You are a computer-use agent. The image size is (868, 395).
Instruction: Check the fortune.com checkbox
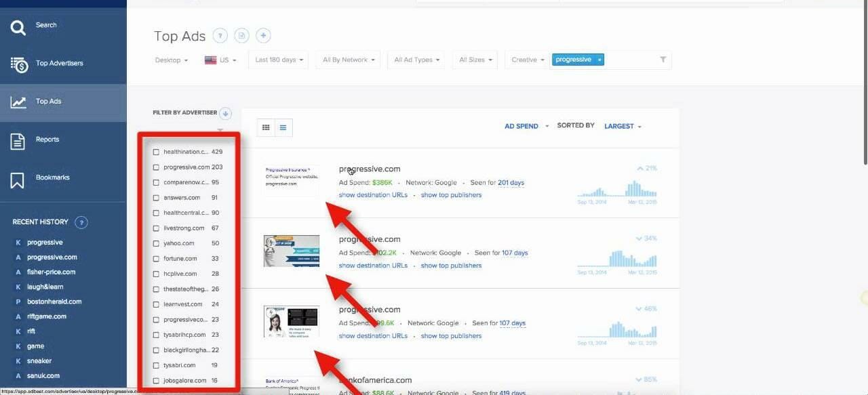click(x=156, y=259)
